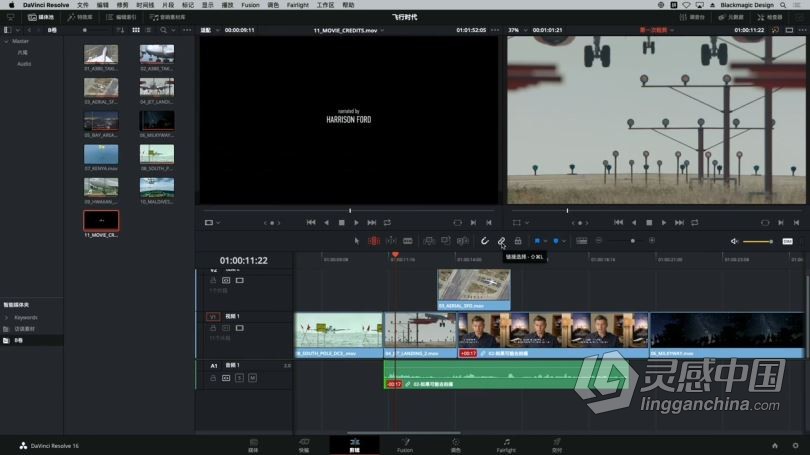Toggle the DIM audio button
This screenshot has width=810, height=455.
787,241
